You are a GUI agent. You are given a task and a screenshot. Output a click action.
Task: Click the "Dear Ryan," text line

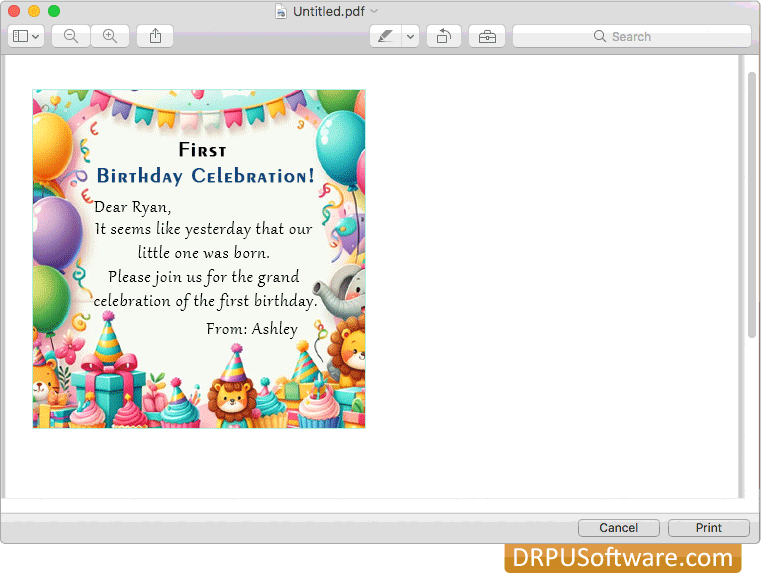coord(132,207)
